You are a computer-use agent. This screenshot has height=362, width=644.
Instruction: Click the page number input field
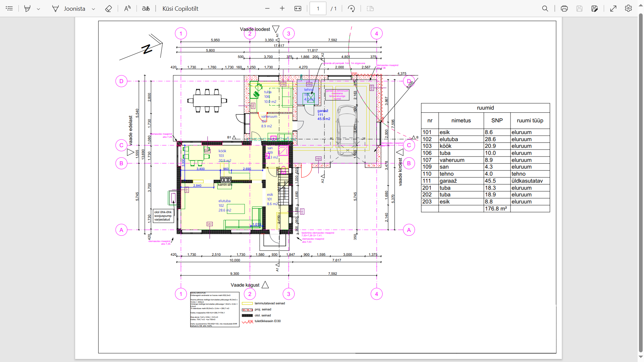(x=318, y=8)
